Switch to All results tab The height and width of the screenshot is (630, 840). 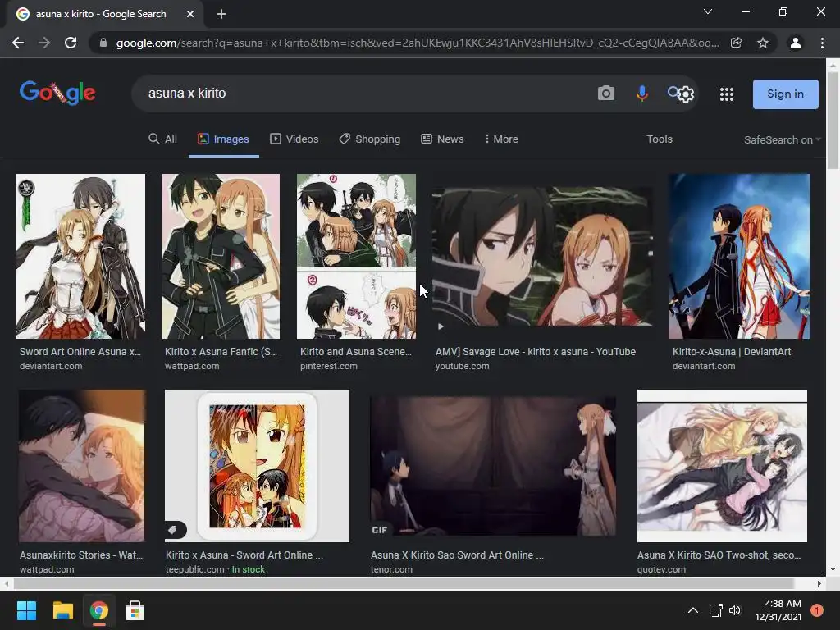coord(163,139)
